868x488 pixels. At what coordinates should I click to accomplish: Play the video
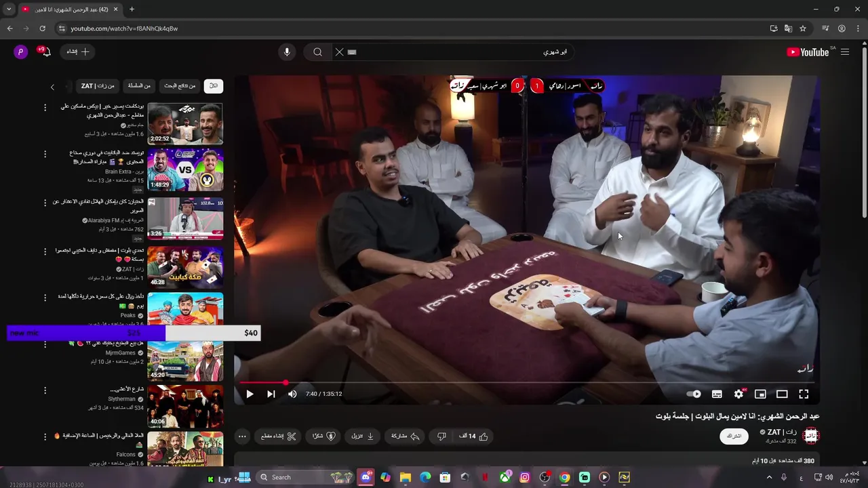[x=250, y=394]
